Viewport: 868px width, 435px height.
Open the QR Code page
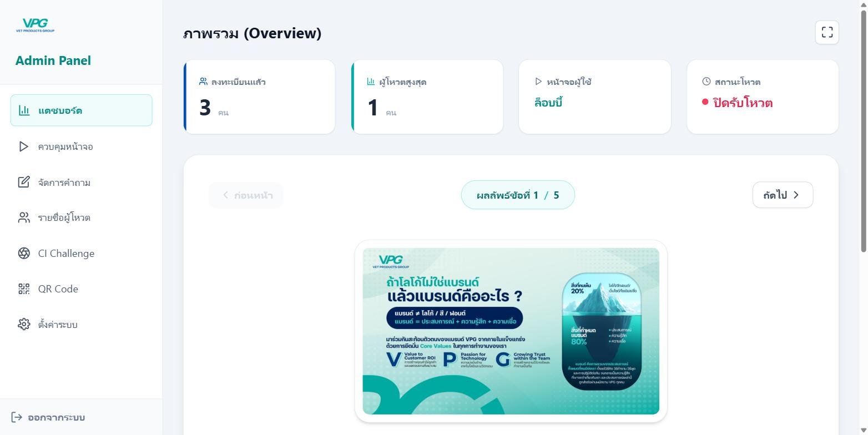(x=81, y=289)
